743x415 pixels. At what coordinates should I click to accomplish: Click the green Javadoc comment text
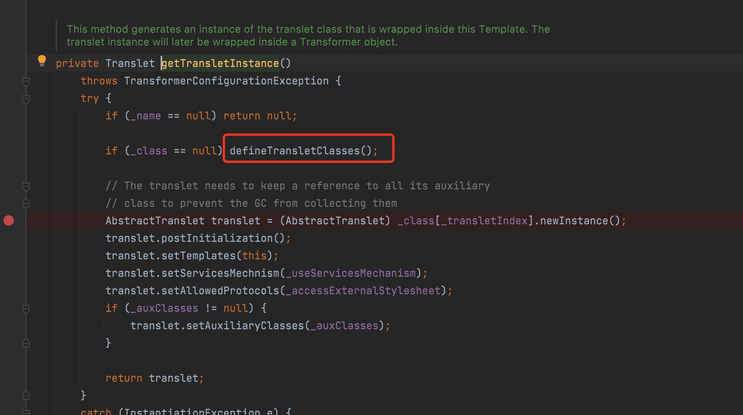point(308,36)
